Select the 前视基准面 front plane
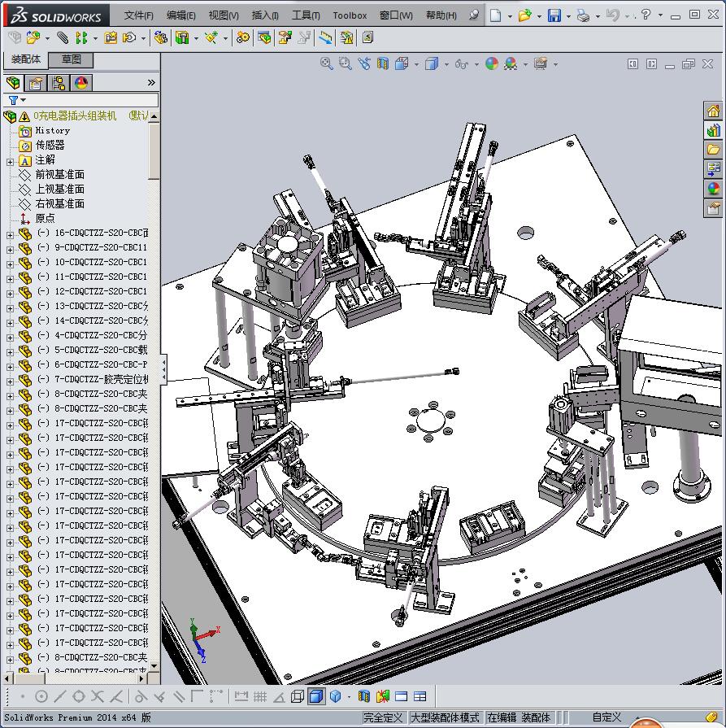Image resolution: width=726 pixels, height=728 pixels. tap(59, 175)
